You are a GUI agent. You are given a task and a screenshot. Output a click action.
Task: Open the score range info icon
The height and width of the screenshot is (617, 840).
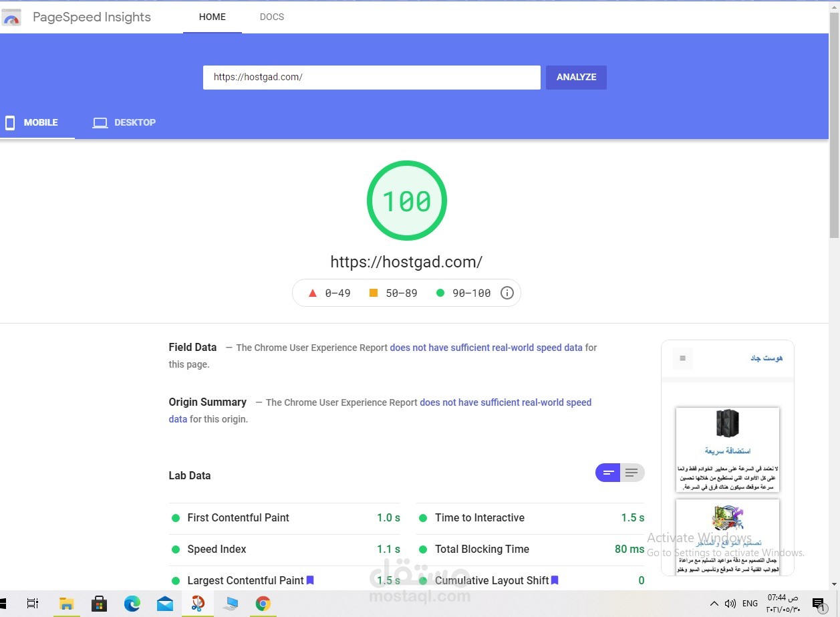click(507, 293)
